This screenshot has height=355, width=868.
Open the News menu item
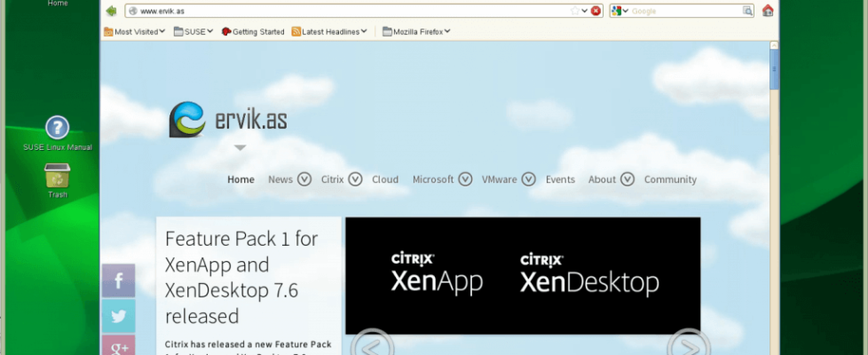click(280, 179)
